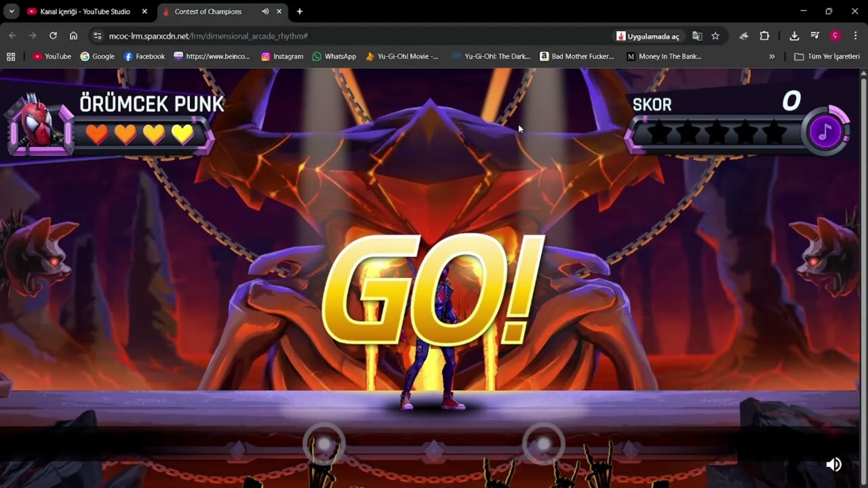The image size is (868, 488).
Task: Open the Bad Mother Fucker bookmark
Action: click(x=577, y=56)
